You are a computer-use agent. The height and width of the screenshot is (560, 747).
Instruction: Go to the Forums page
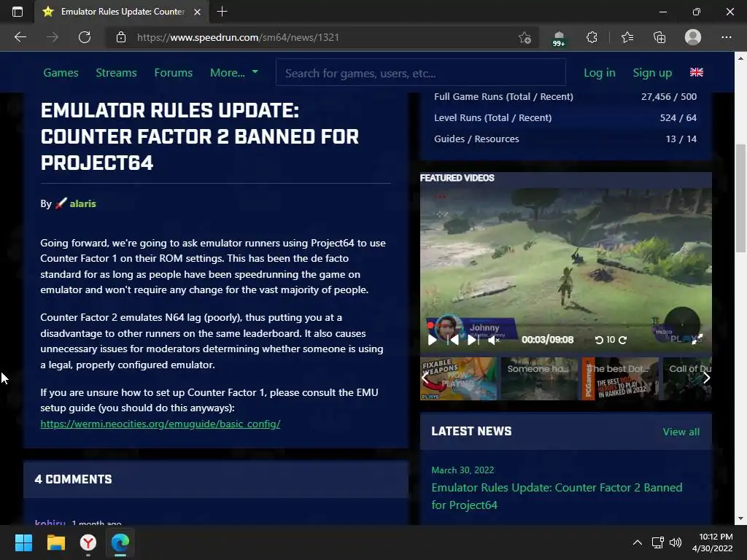(174, 72)
